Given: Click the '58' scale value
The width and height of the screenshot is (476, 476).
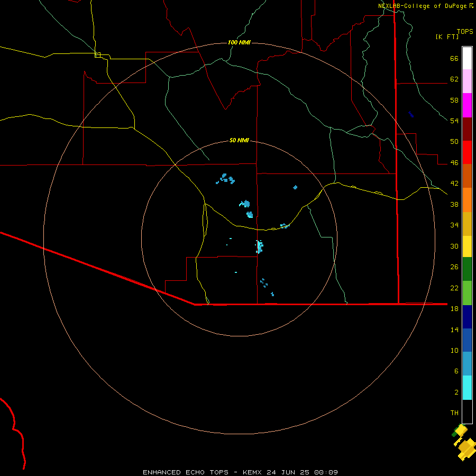Looking at the screenshot, I should (x=454, y=100).
